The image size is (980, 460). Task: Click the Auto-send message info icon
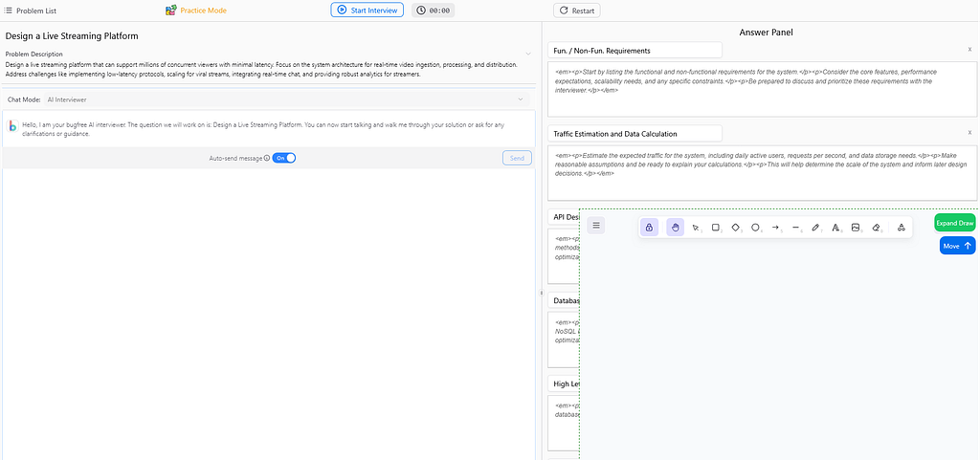coord(267,159)
